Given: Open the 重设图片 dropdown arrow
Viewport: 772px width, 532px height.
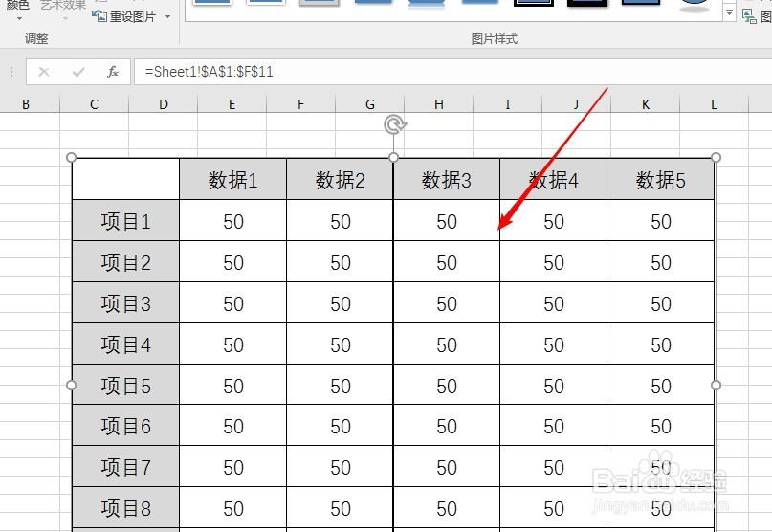Looking at the screenshot, I should [168, 17].
